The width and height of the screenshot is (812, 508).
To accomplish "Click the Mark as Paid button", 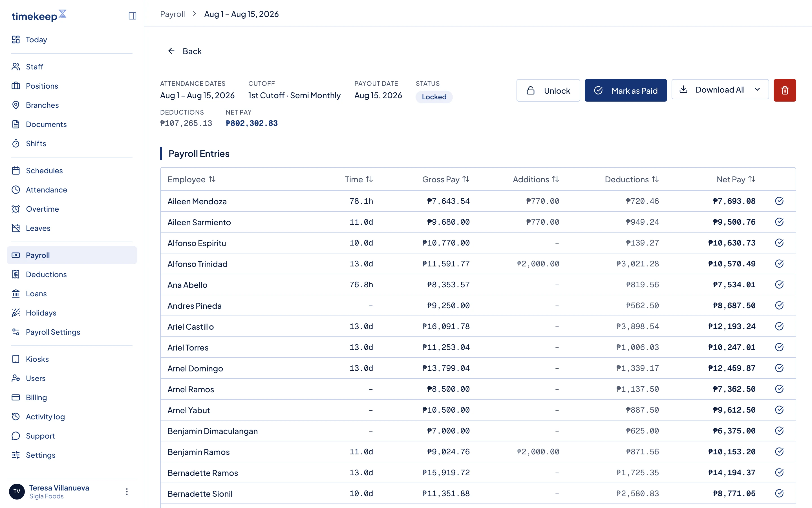I will (x=625, y=90).
